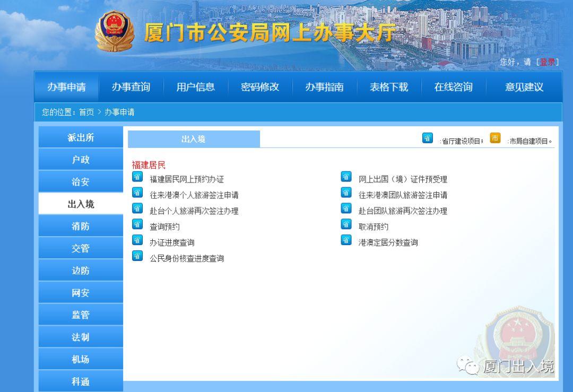Select 治安 in the left sidebar

point(81,181)
